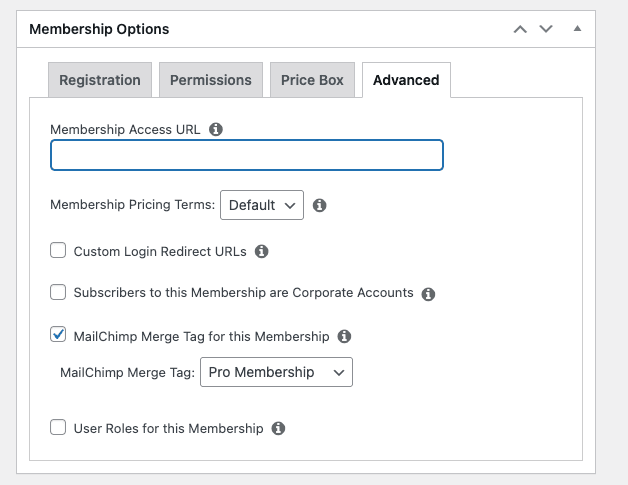Go to the Price Box tab
Viewport: 628px width, 485px height.
coord(312,80)
